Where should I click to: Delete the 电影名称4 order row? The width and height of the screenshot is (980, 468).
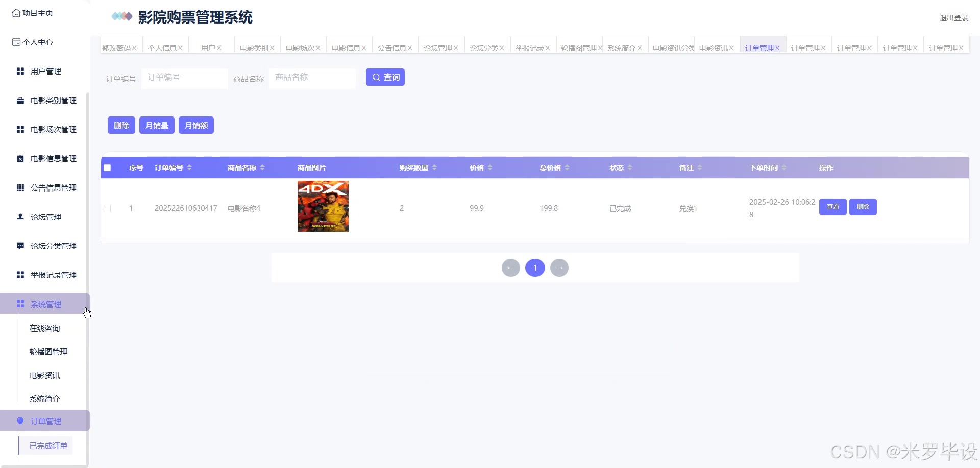[863, 207]
